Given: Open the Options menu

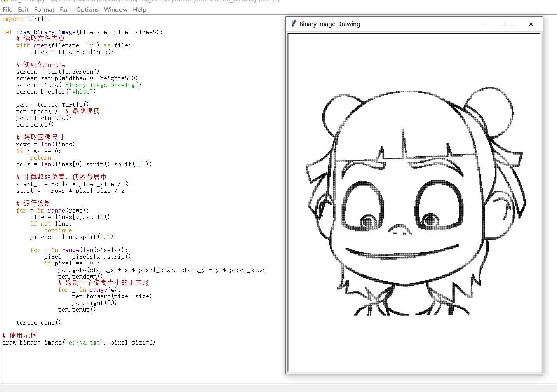Looking at the screenshot, I should coord(87,9).
